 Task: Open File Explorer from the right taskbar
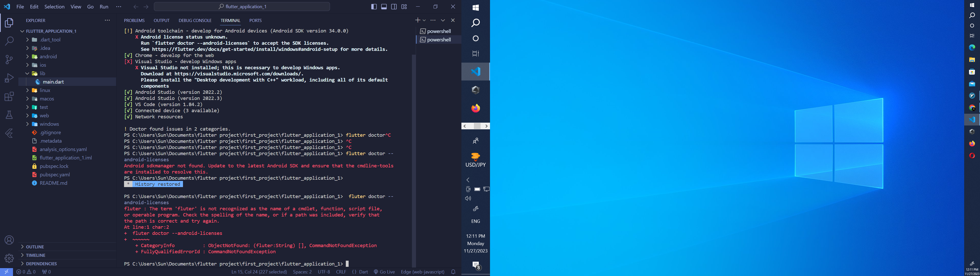[972, 60]
